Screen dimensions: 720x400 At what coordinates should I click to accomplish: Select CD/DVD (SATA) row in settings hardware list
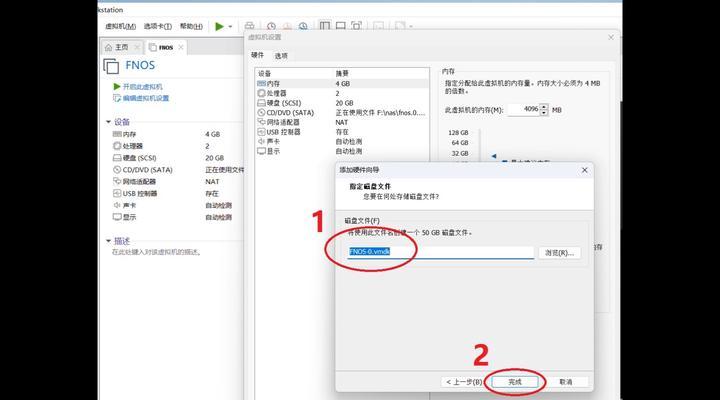tap(342, 113)
